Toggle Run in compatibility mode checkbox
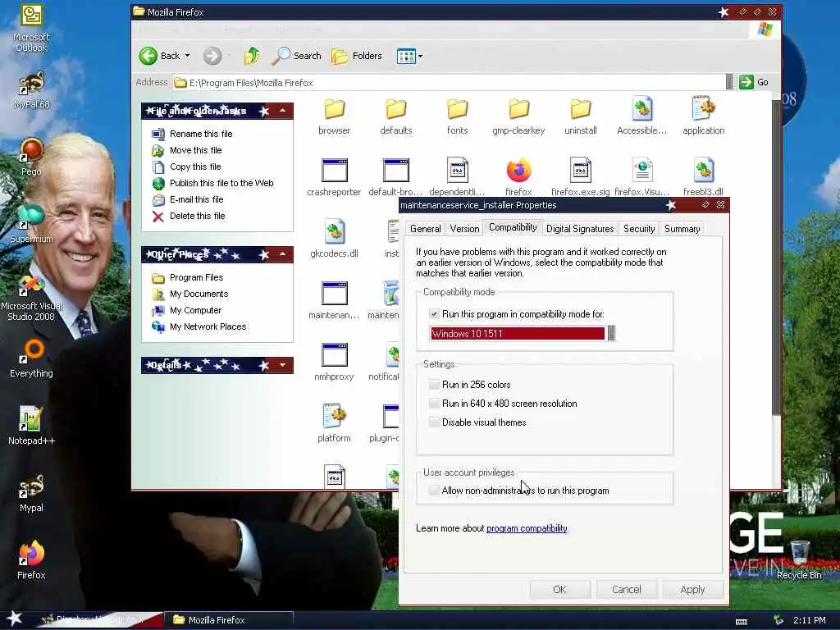The height and width of the screenshot is (630, 840). [434, 314]
